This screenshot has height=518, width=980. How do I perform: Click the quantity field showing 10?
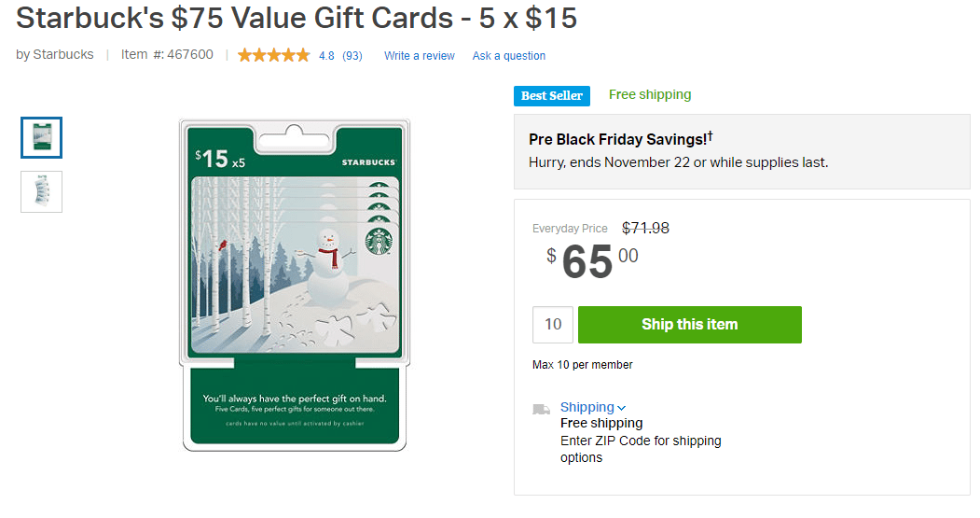click(x=553, y=325)
